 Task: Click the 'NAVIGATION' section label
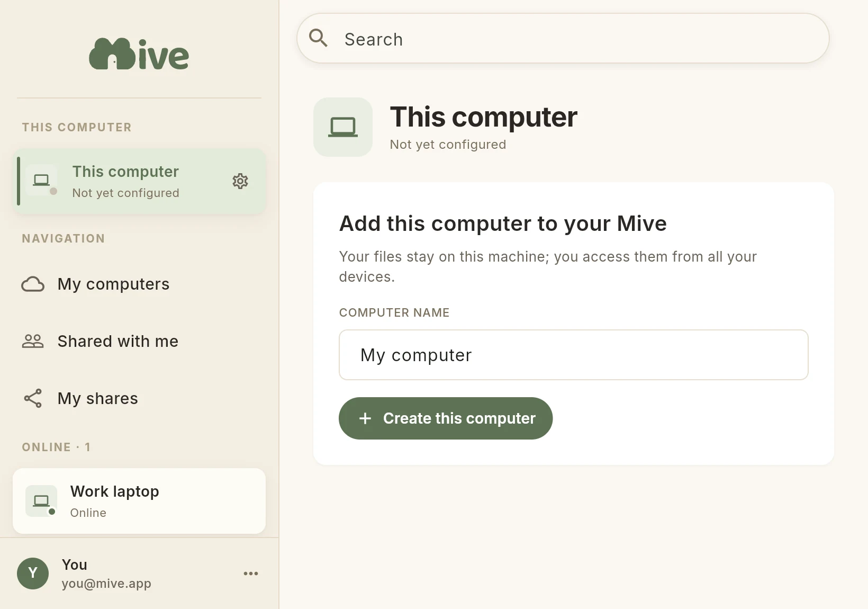point(64,238)
